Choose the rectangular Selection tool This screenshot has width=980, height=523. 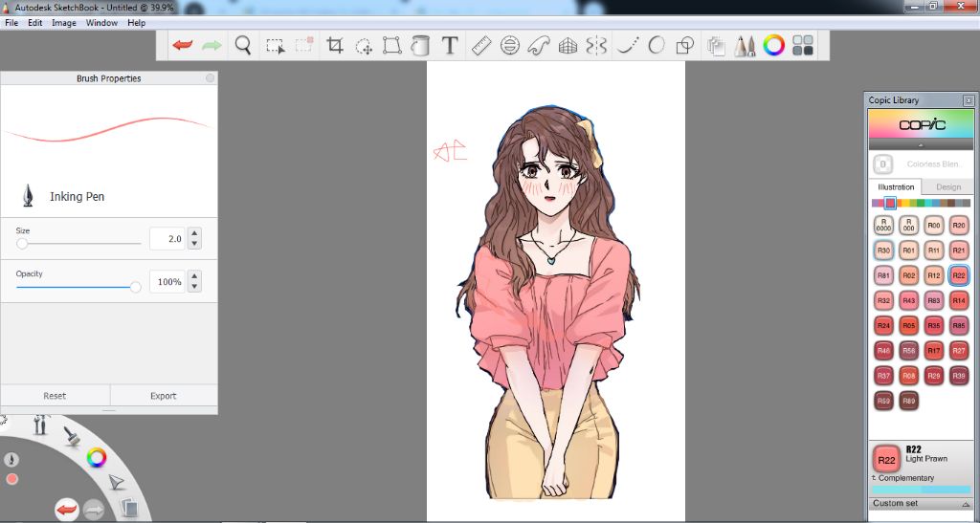point(275,46)
